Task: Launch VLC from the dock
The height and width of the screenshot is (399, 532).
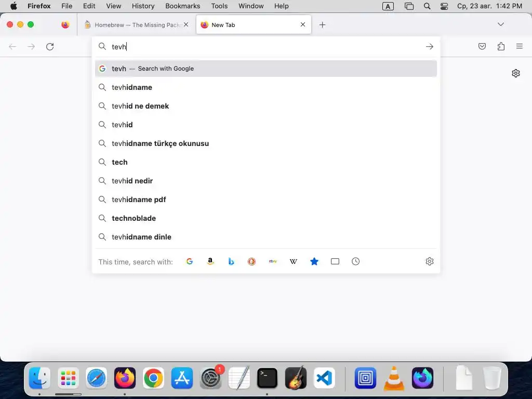Action: tap(394, 378)
